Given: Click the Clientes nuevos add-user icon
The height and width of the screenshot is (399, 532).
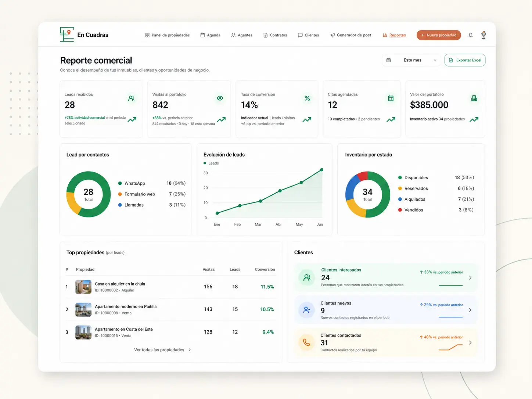Looking at the screenshot, I should pos(307,310).
